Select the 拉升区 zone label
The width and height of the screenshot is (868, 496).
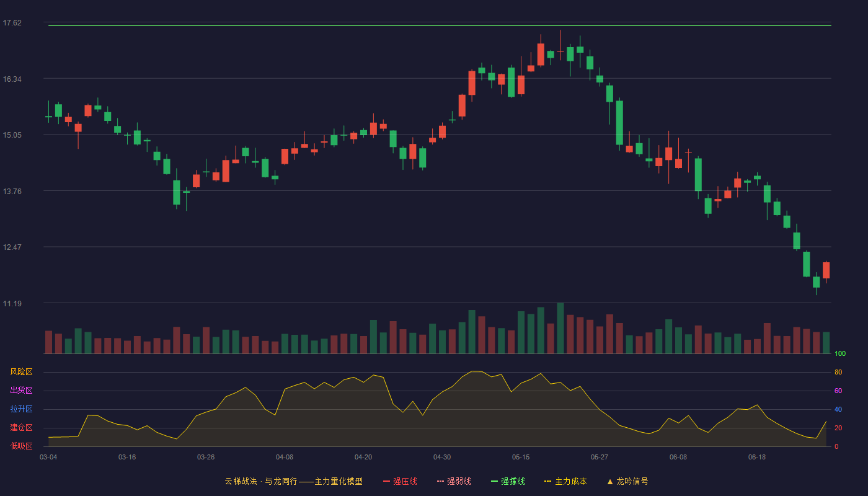point(21,409)
